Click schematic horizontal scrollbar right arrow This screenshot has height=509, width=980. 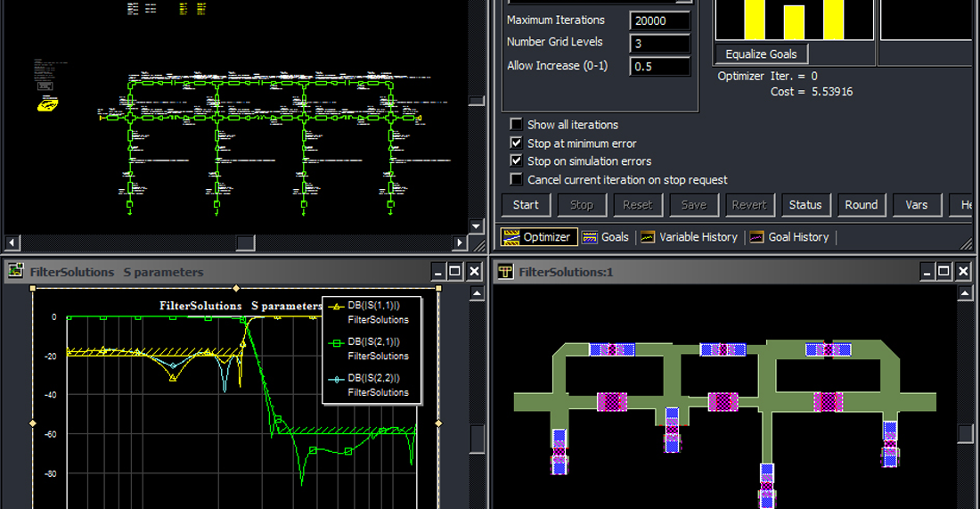coord(460,242)
